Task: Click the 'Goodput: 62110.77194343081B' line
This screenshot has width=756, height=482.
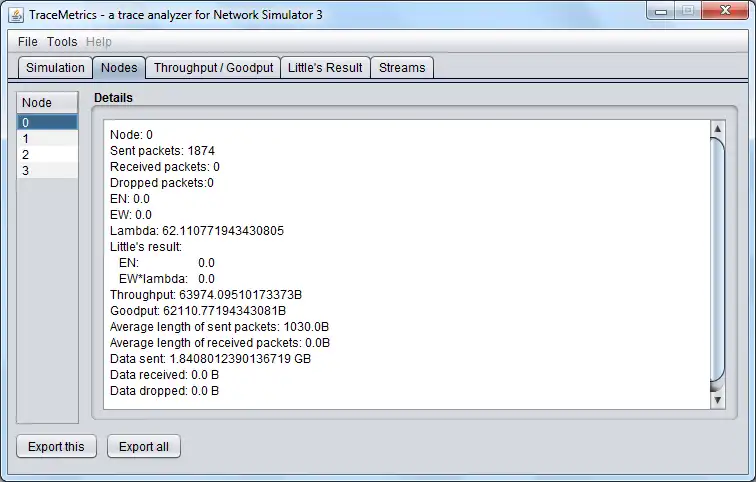Action: 198,311
